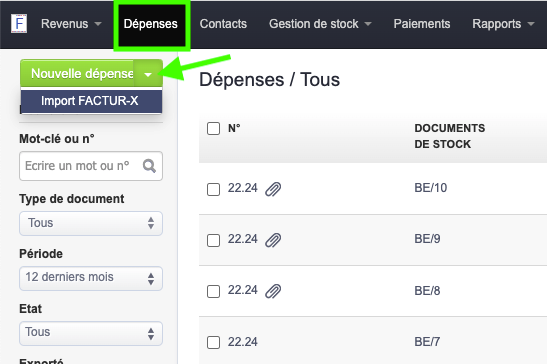Click the Nouvelle dépense button
The width and height of the screenshot is (547, 364).
pyautogui.click(x=77, y=74)
